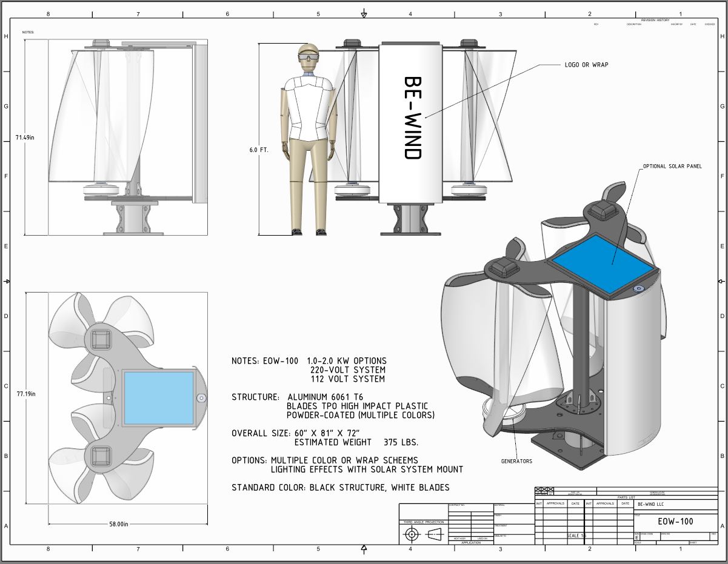Select the PARTS LIST header
This screenshot has height=564, width=728.
tap(626, 497)
